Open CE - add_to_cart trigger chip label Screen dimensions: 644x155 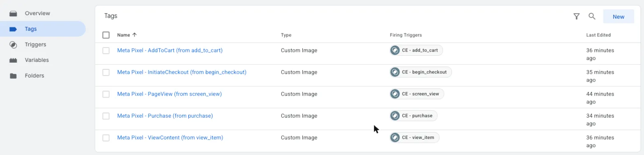[x=420, y=50]
